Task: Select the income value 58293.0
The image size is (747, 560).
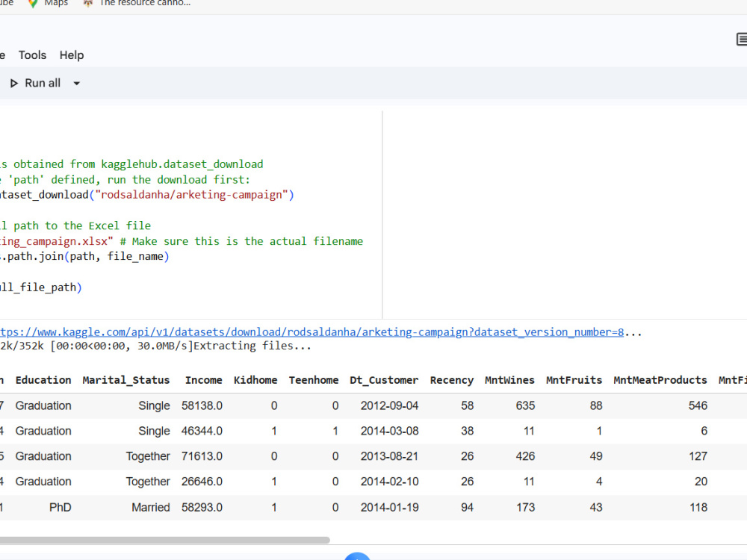Action: (x=202, y=508)
